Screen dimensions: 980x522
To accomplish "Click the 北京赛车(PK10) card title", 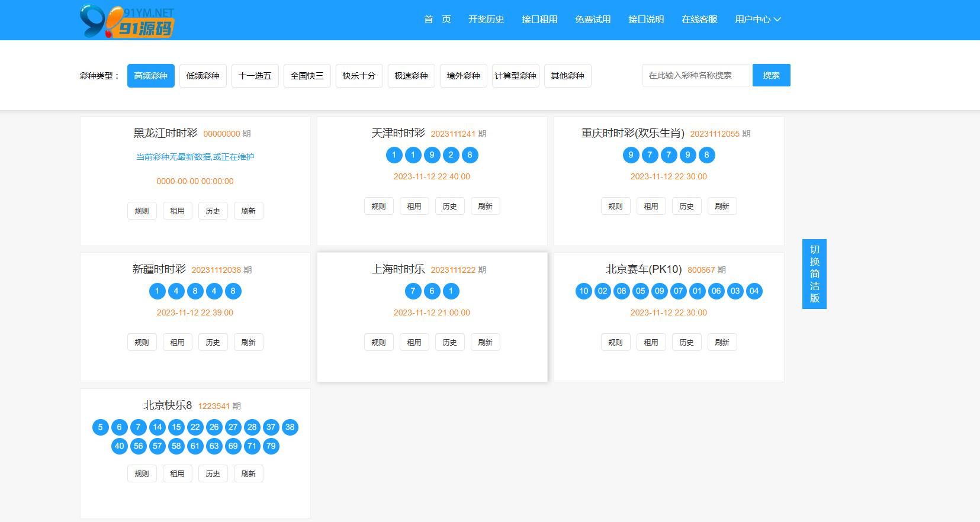I will 644,269.
